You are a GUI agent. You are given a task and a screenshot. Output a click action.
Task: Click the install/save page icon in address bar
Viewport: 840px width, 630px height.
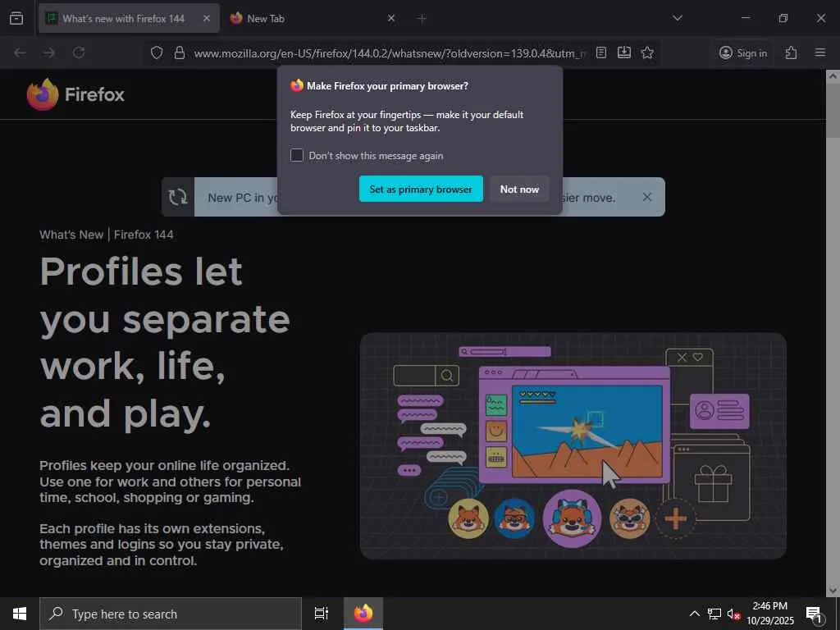click(x=624, y=52)
